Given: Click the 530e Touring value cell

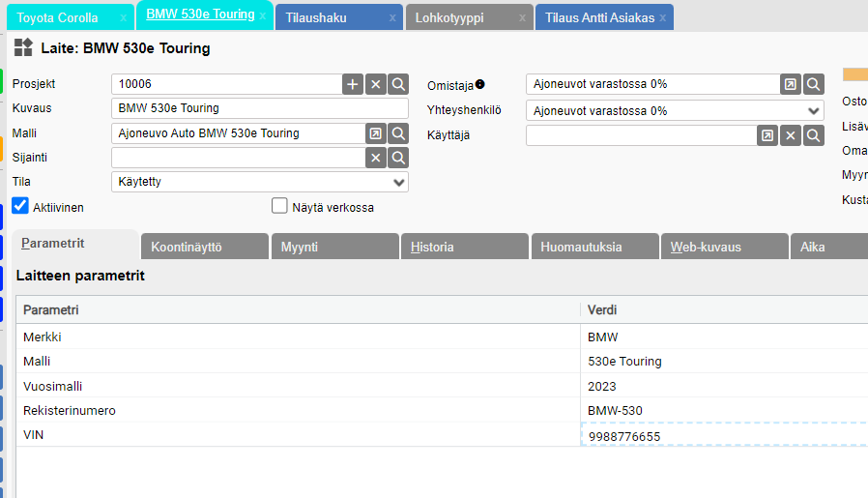Looking at the screenshot, I should [725, 362].
